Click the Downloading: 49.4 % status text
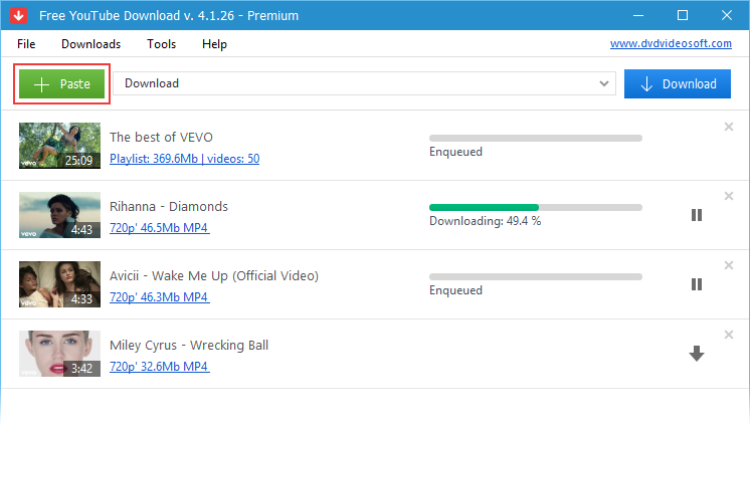This screenshot has width=750, height=500. click(x=485, y=221)
